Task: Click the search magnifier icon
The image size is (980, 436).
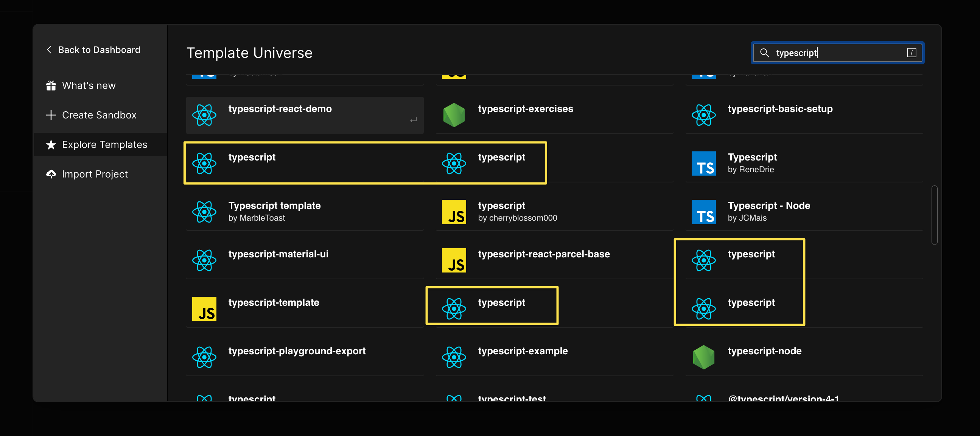Action: tap(764, 53)
